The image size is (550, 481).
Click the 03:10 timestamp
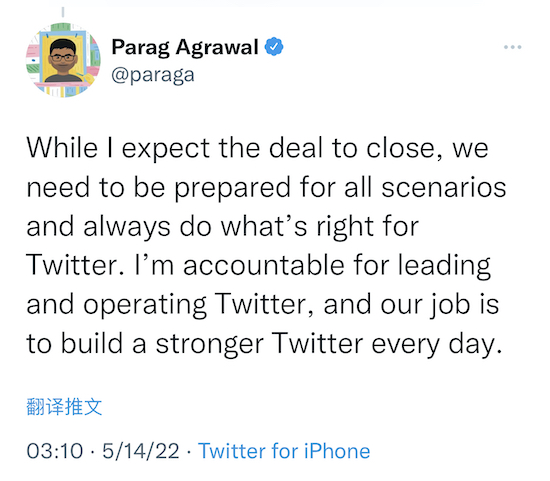pos(55,451)
